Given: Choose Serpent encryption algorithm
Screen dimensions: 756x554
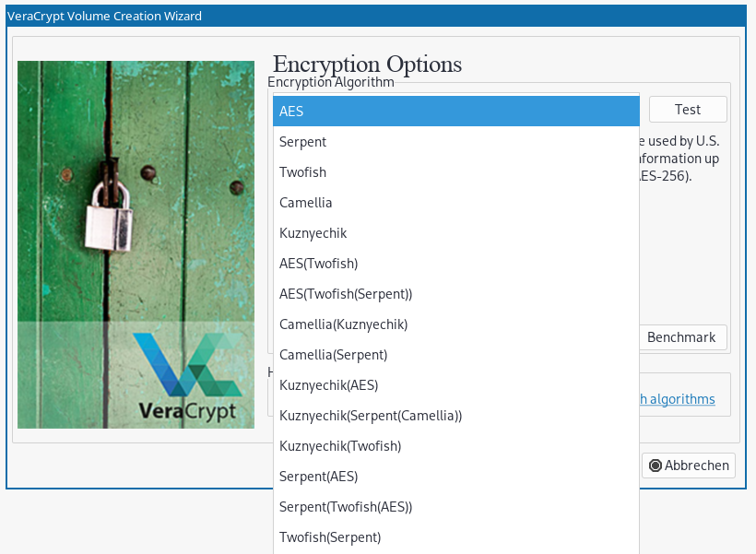Looking at the screenshot, I should 456,142.
